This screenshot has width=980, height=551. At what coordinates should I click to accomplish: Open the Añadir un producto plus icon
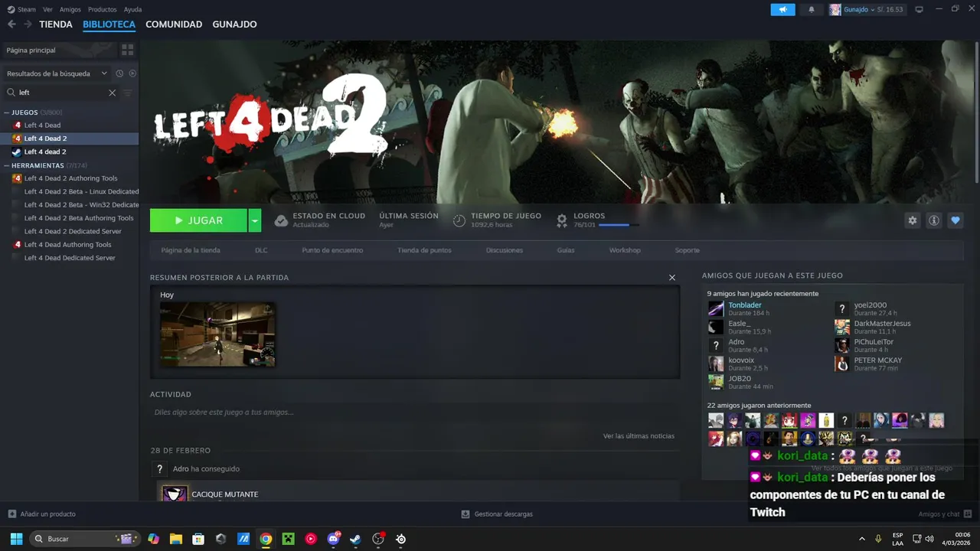coord(11,514)
